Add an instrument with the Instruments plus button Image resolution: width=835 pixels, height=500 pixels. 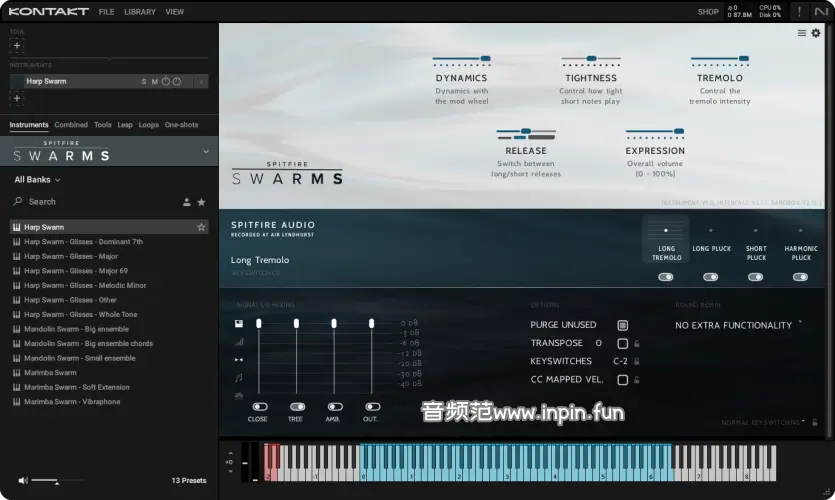coord(17,98)
